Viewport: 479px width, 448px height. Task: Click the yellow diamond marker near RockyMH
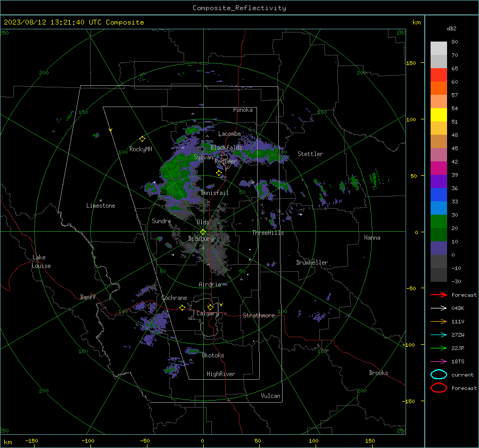(x=142, y=139)
